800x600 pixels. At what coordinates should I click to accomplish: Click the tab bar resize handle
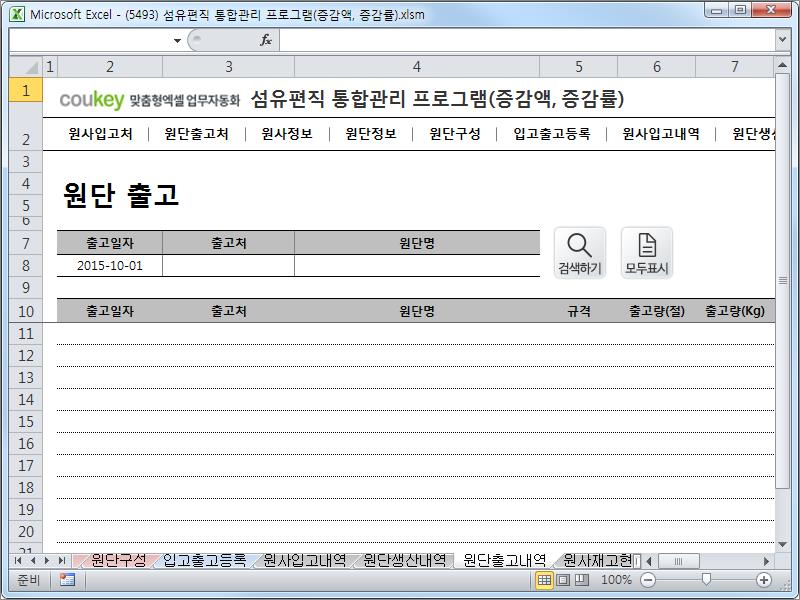[x=637, y=561]
